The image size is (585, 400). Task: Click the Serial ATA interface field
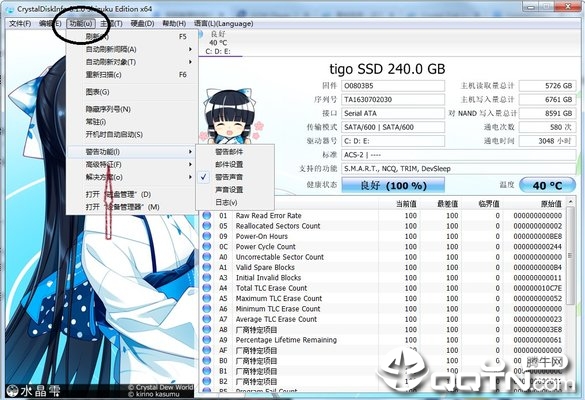pyautogui.click(x=393, y=113)
